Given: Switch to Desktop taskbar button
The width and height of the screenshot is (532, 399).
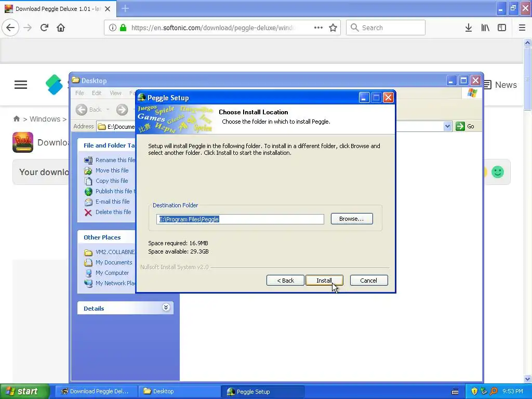Looking at the screenshot, I should coord(179,391).
